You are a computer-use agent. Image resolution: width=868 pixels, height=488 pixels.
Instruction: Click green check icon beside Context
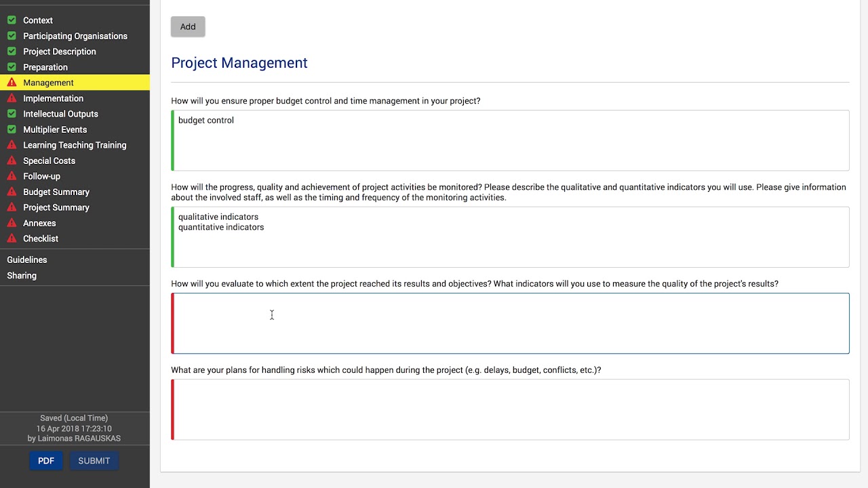(12, 20)
